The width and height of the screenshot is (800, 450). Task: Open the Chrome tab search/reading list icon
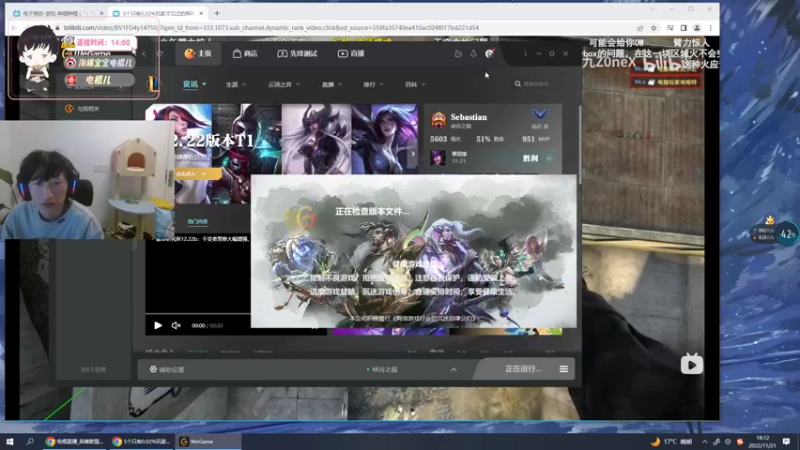670,28
